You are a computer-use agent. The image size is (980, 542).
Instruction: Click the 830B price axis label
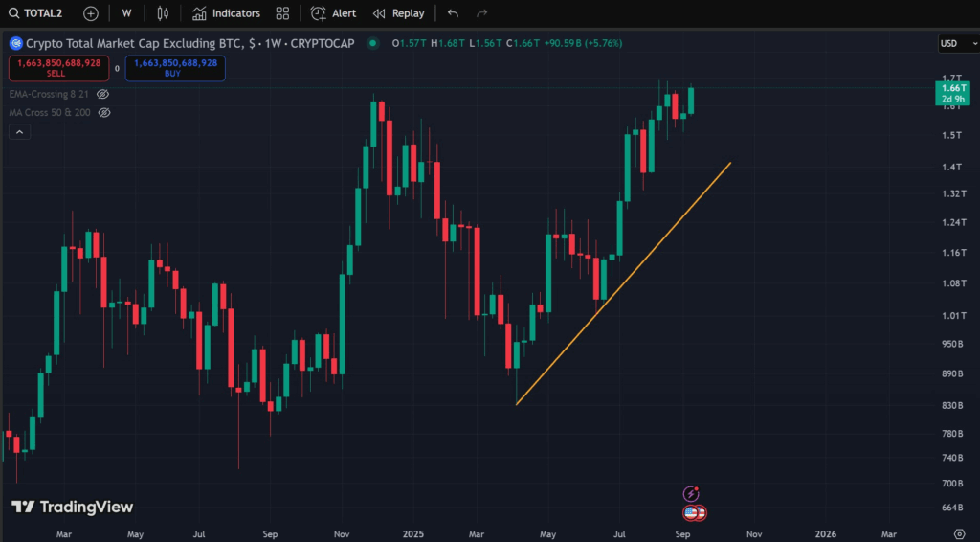click(x=952, y=405)
